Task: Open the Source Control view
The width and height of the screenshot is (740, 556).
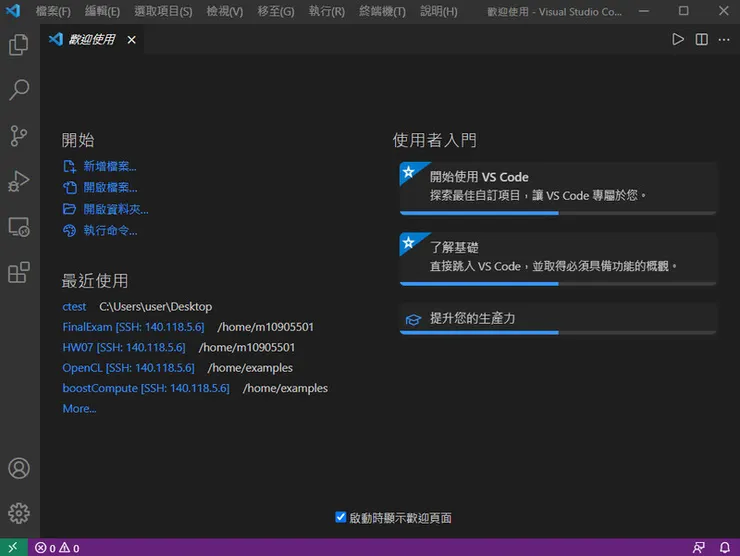Action: click(x=19, y=135)
